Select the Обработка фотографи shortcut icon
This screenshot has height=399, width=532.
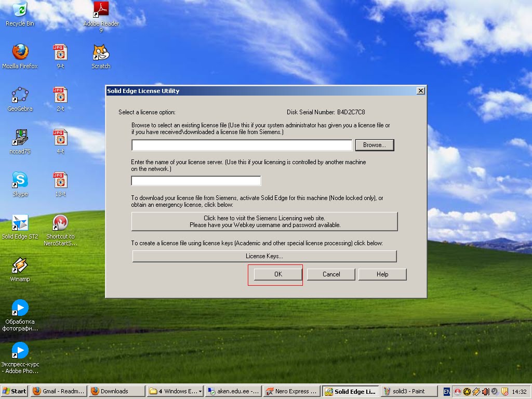coord(20,315)
